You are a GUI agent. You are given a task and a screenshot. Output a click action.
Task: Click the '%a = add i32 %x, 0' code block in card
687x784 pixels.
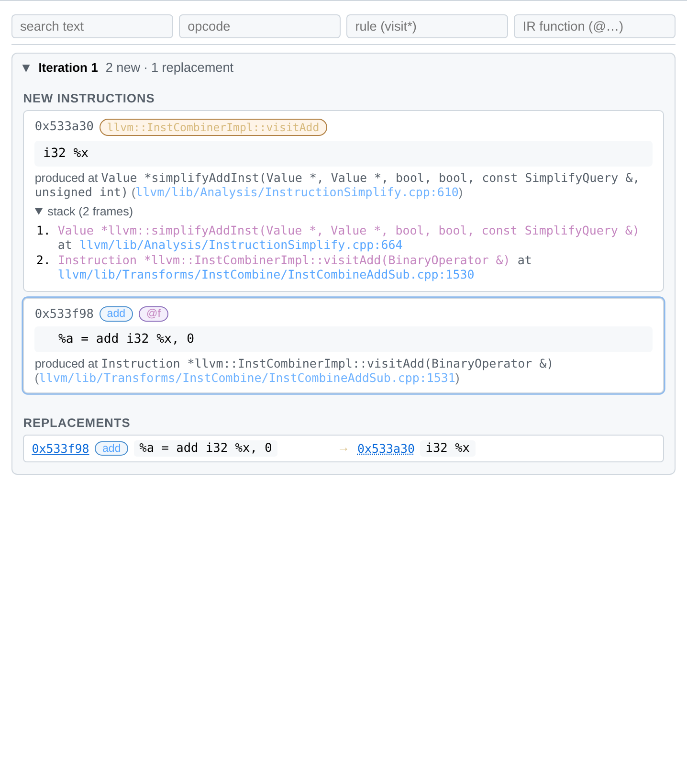[x=343, y=339]
